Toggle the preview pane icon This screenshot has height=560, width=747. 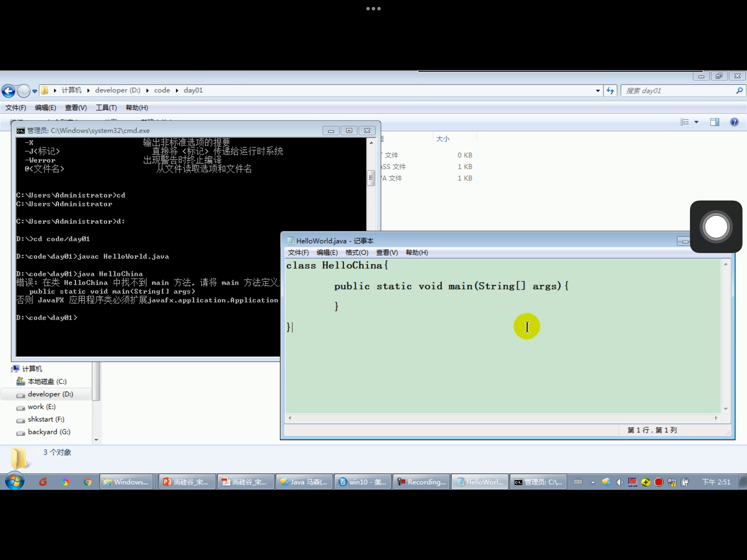[x=714, y=122]
